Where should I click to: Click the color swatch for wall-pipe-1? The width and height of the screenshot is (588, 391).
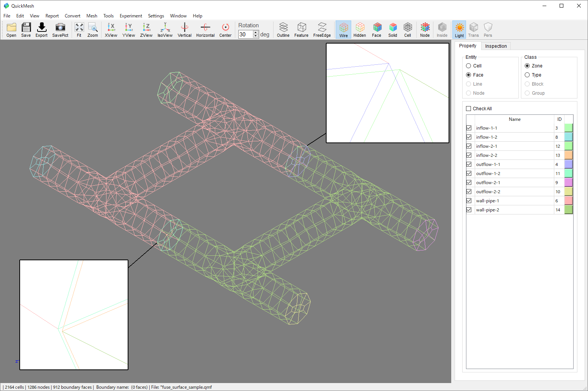(568, 200)
